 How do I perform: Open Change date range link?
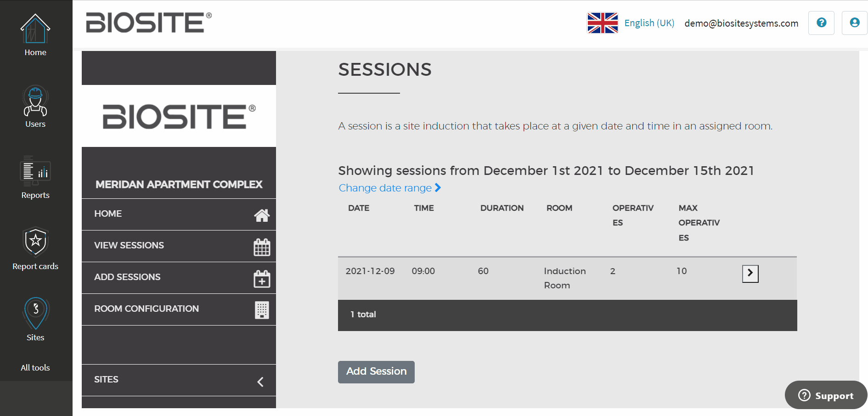(389, 188)
